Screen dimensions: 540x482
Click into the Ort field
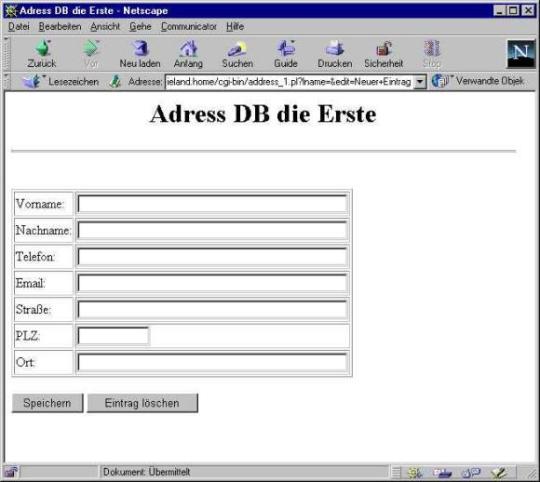coord(212,362)
